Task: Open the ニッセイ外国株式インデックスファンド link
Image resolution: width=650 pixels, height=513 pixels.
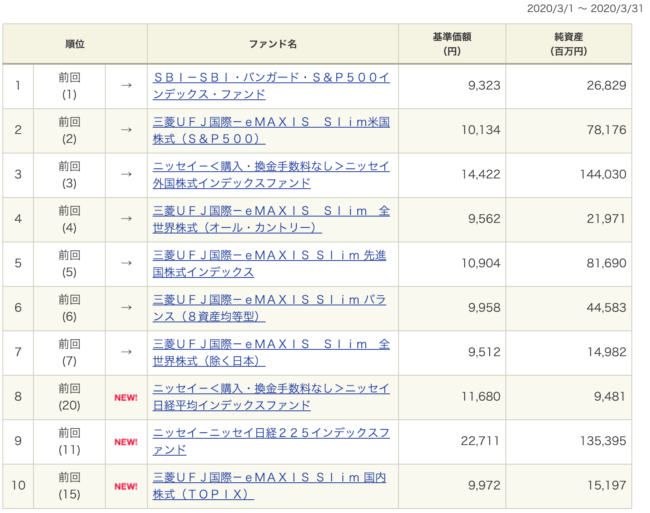Action: tap(270, 174)
